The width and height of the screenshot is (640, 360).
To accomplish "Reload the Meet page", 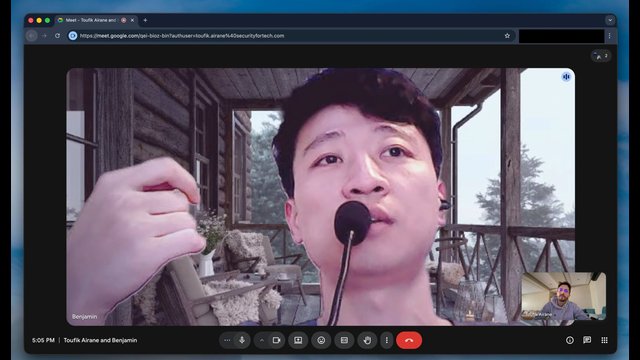I will 57,36.
